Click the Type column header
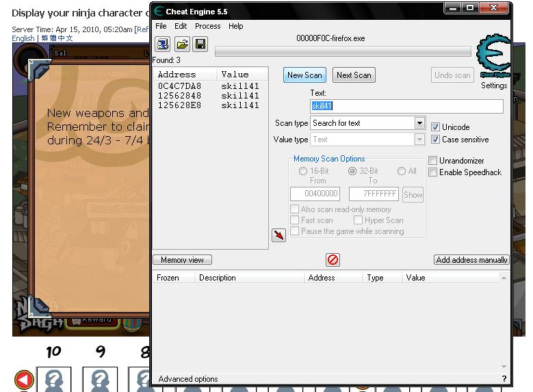Viewport: 533px width, 392px height. click(382, 278)
